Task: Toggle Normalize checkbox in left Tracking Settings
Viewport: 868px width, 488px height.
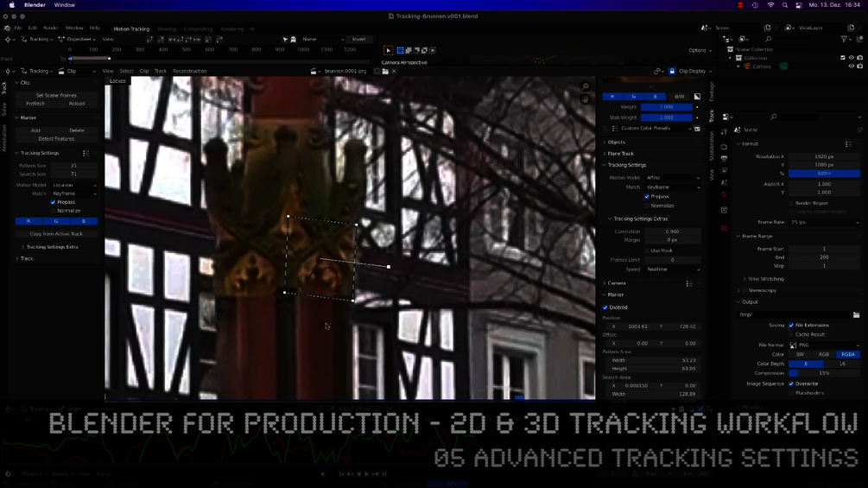Action: [54, 211]
